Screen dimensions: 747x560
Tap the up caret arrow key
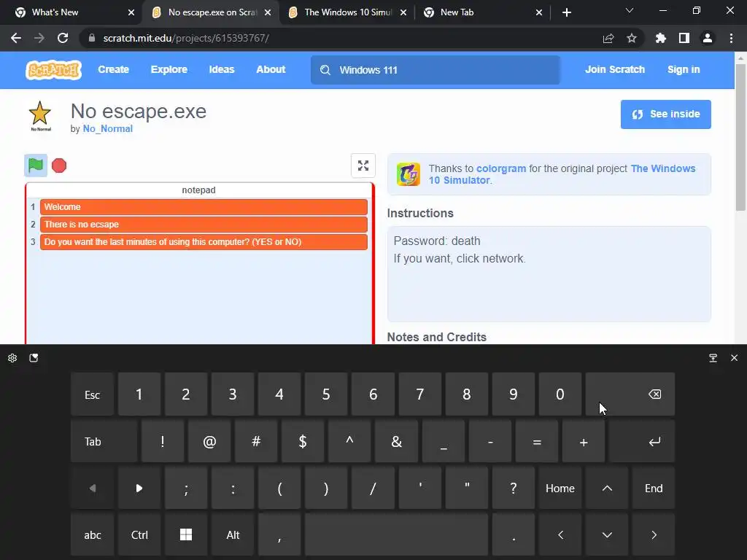[607, 488]
